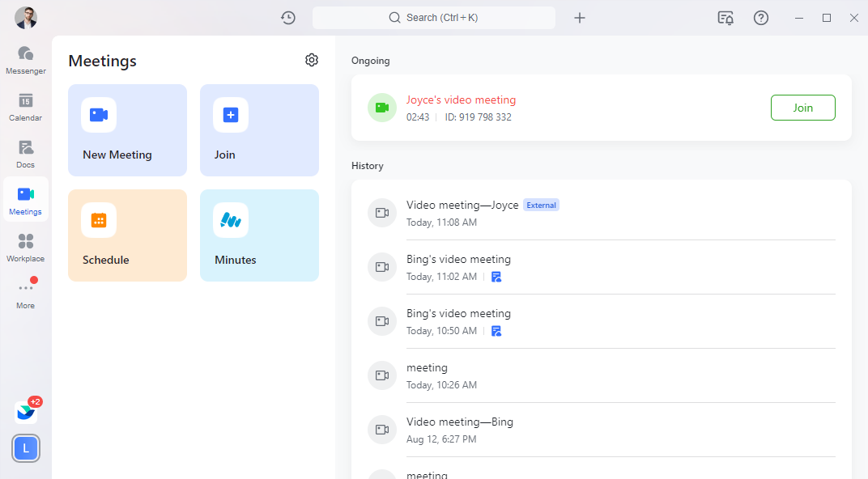868x479 pixels.
Task: Start a New Meeting
Action: click(x=127, y=130)
